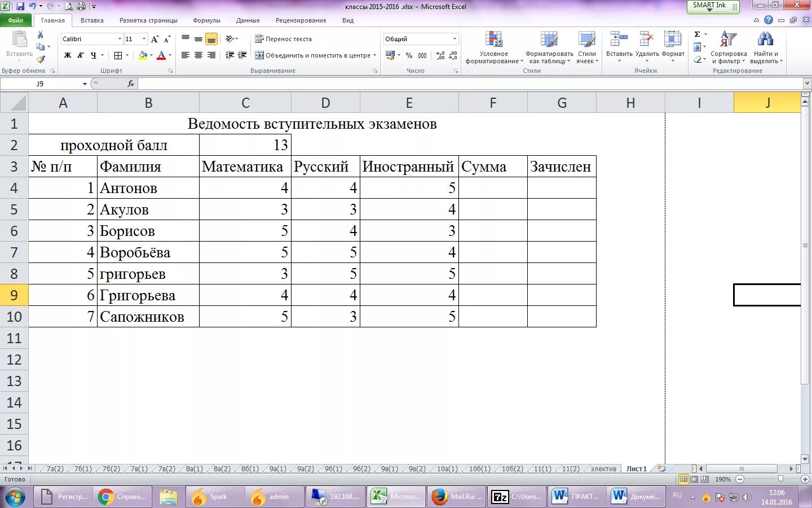Click the Перенос текста wrap button
Viewport: 812px width, 508px height.
pyautogui.click(x=283, y=39)
